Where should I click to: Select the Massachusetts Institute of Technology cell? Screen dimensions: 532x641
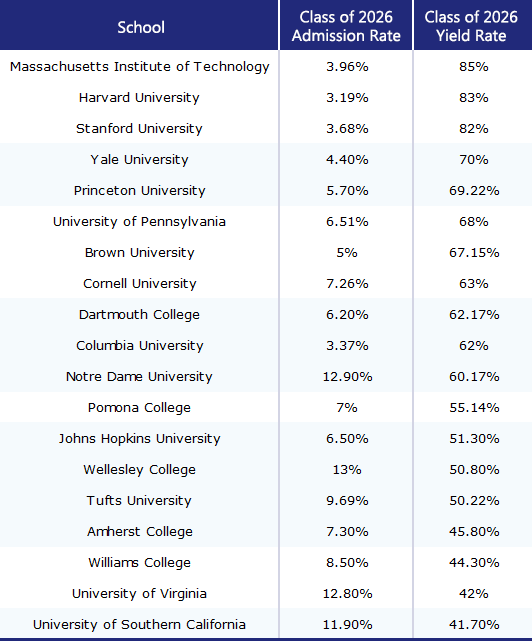click(x=139, y=67)
